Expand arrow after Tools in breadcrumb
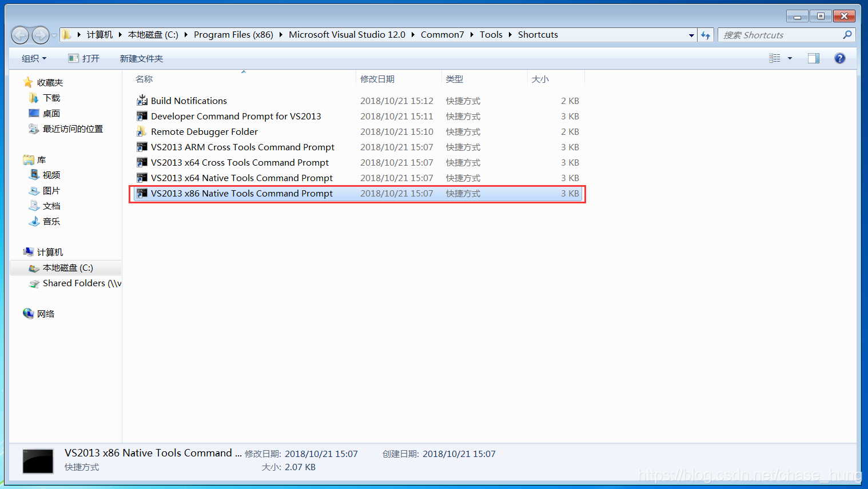The height and width of the screenshot is (489, 868). coord(510,35)
